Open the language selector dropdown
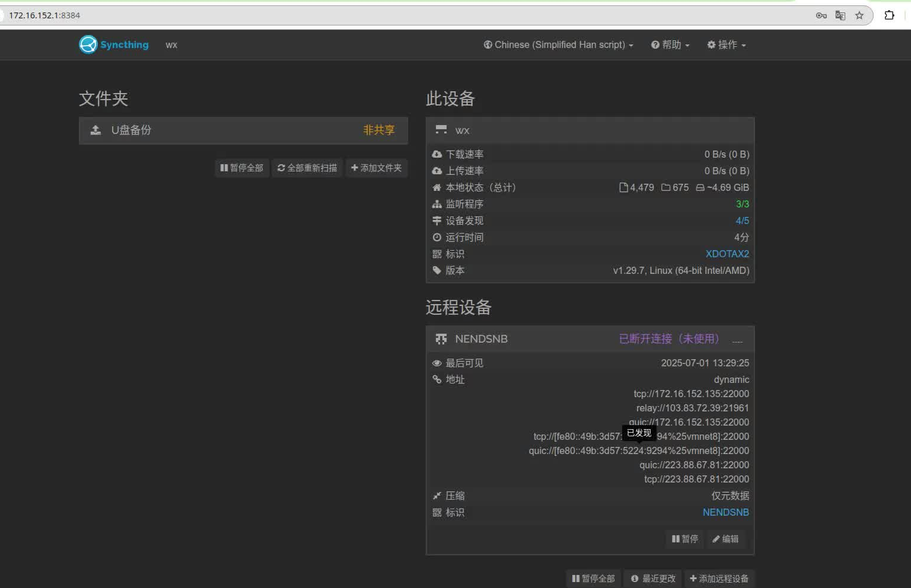The height and width of the screenshot is (588, 911). pos(558,45)
